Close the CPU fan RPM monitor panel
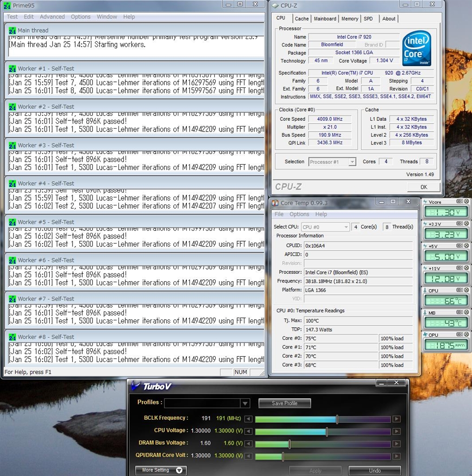Image resolution: width=472 pixels, height=476 pixels. coord(466,334)
